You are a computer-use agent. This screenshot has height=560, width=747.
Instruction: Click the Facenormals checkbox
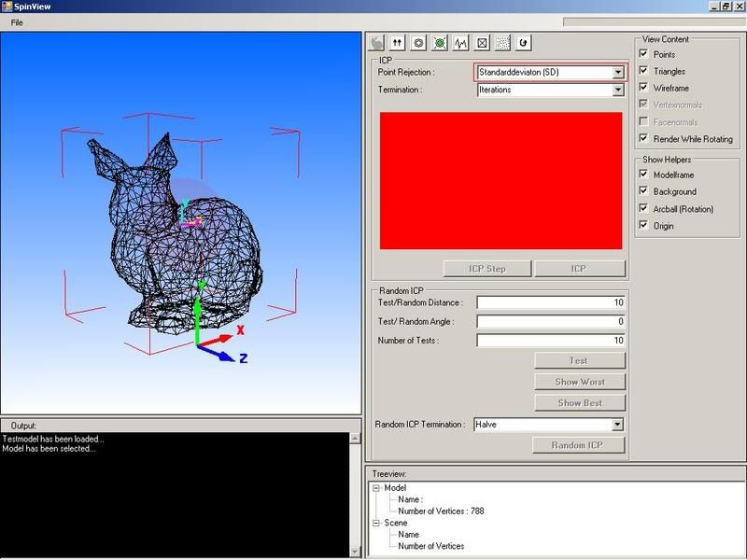[x=643, y=121]
